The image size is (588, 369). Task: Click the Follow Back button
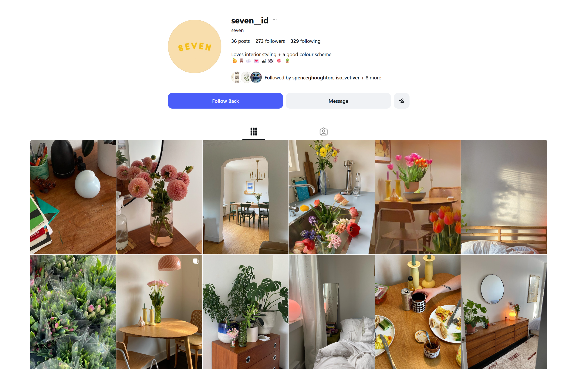pyautogui.click(x=225, y=101)
